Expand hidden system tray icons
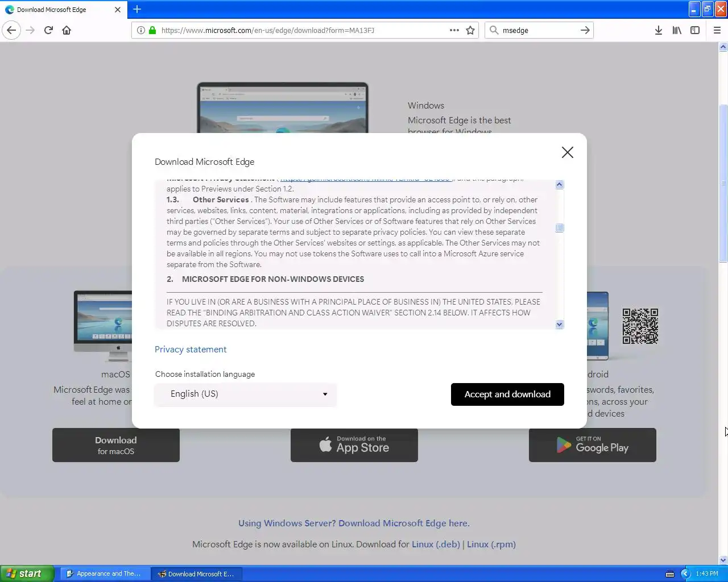This screenshot has height=582, width=728. (685, 573)
